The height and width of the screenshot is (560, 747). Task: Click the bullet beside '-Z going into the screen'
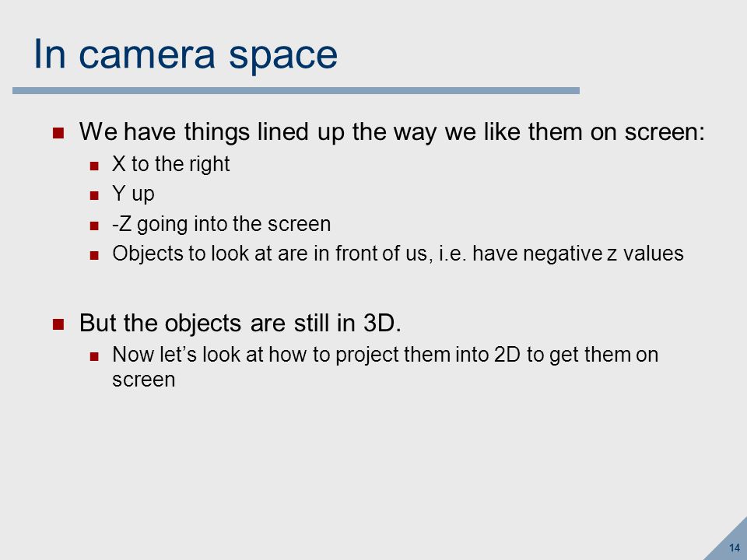click(94, 226)
